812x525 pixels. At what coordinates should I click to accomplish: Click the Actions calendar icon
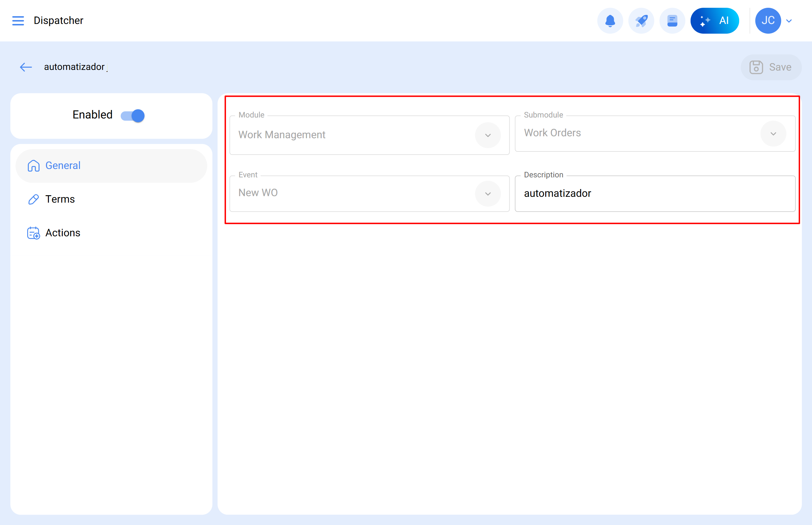pos(33,233)
